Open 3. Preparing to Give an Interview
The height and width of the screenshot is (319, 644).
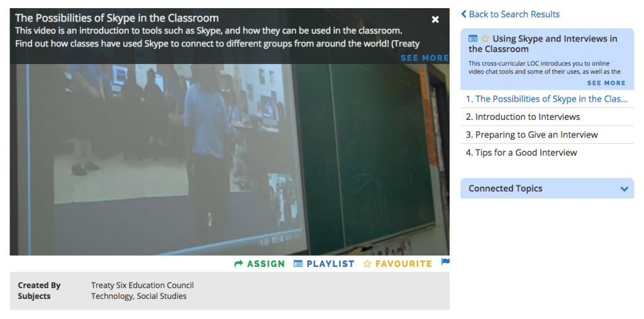point(547,135)
